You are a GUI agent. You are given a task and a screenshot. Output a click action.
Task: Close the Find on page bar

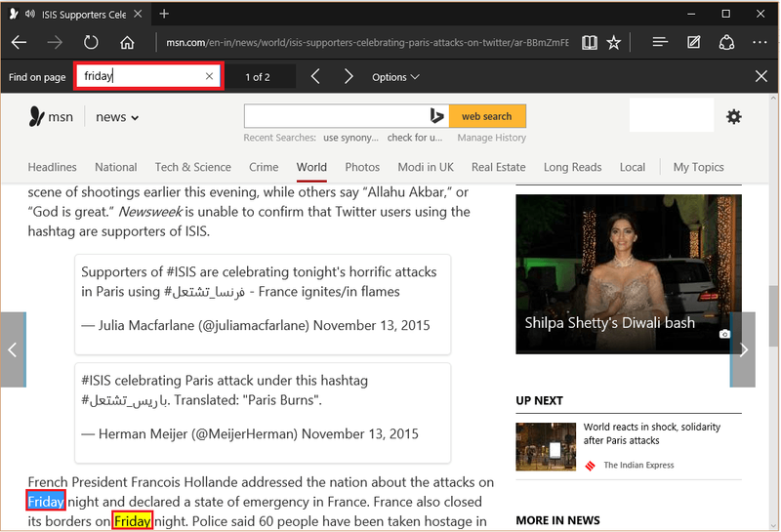tap(761, 76)
